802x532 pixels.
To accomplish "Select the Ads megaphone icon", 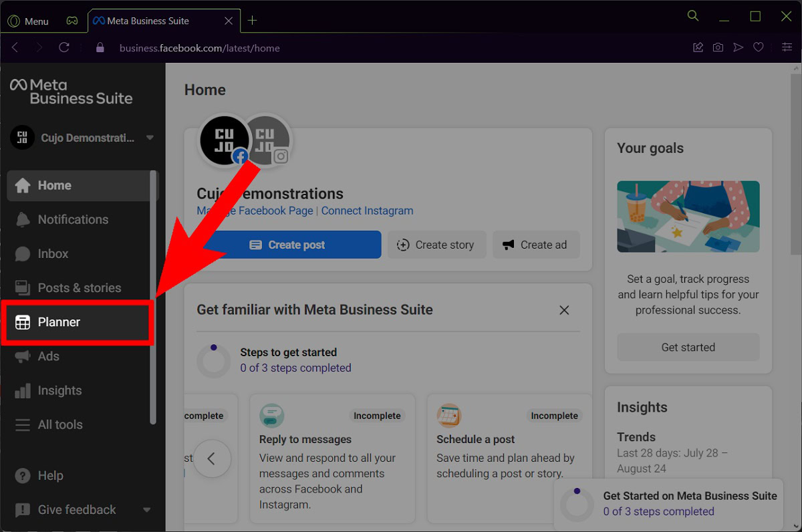I will (23, 356).
